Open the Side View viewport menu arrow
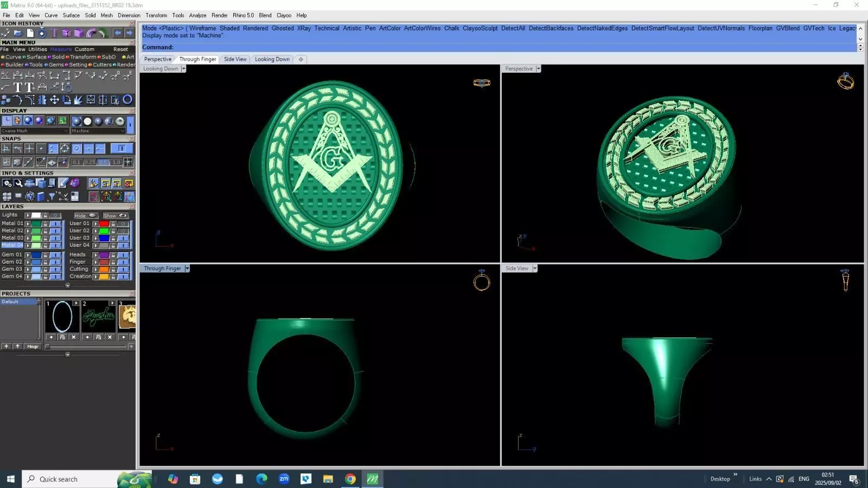The width and height of the screenshot is (868, 488). pos(535,268)
